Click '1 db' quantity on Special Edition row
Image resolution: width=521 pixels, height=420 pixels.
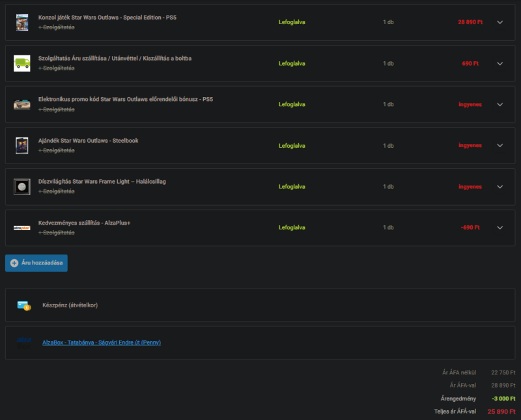(x=388, y=22)
